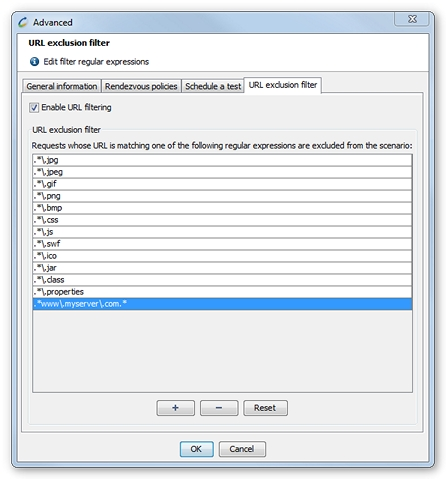446x479 pixels.
Task: Switch to Rendezvous policies tab
Action: click(x=141, y=86)
